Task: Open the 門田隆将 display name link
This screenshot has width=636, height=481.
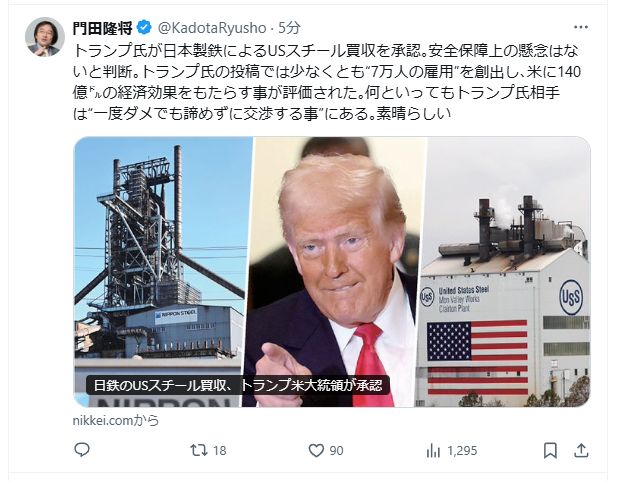Action: click(103, 28)
